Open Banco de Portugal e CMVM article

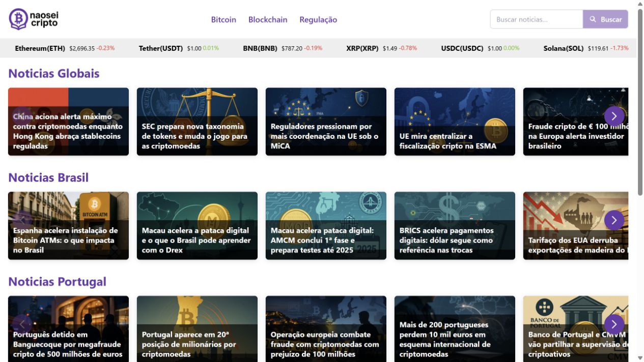tap(576, 329)
